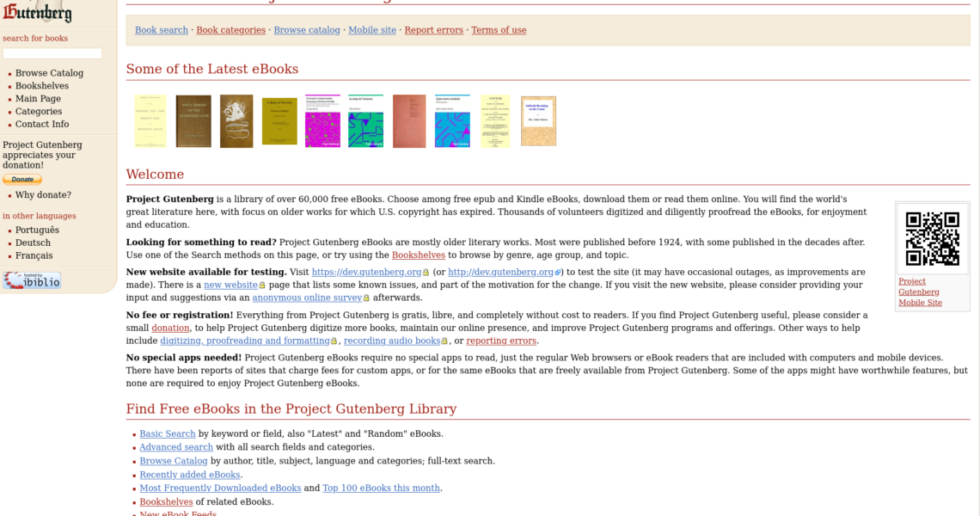The width and height of the screenshot is (980, 516).
Task: Open the Terms of use link
Action: 499,30
